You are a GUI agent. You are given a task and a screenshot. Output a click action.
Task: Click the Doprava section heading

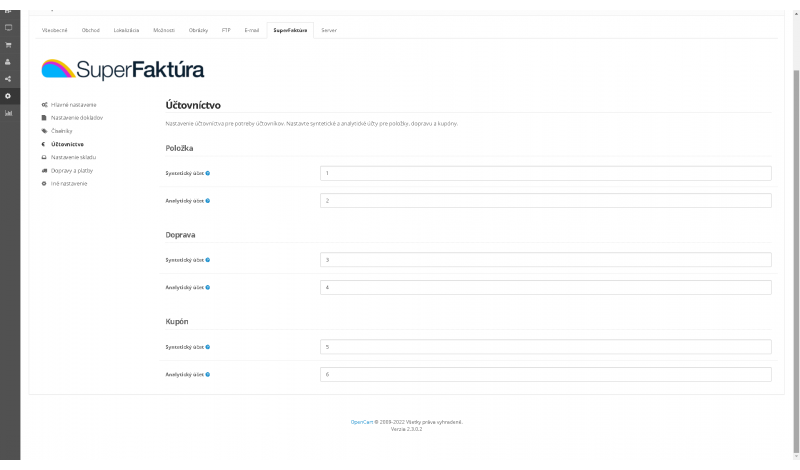tap(180, 235)
